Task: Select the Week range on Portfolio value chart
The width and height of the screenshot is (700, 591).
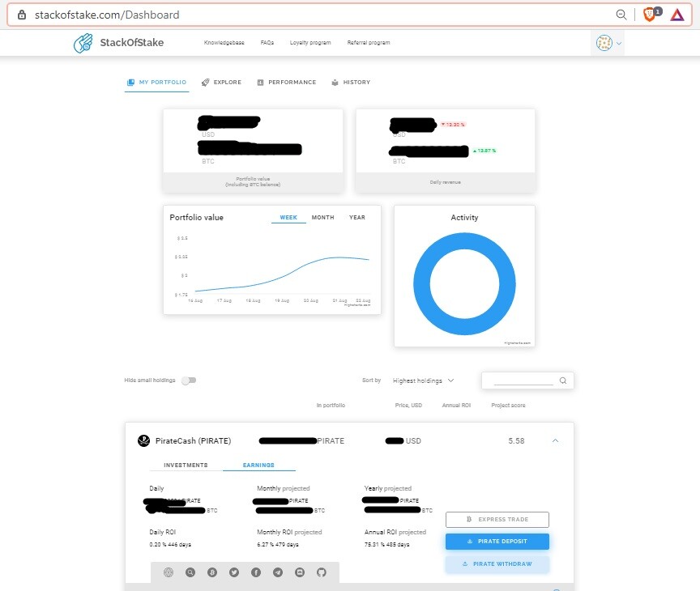Action: pyautogui.click(x=288, y=217)
